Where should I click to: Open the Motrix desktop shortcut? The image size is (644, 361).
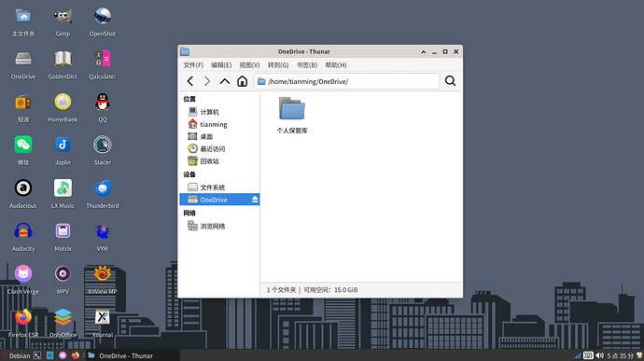[63, 237]
